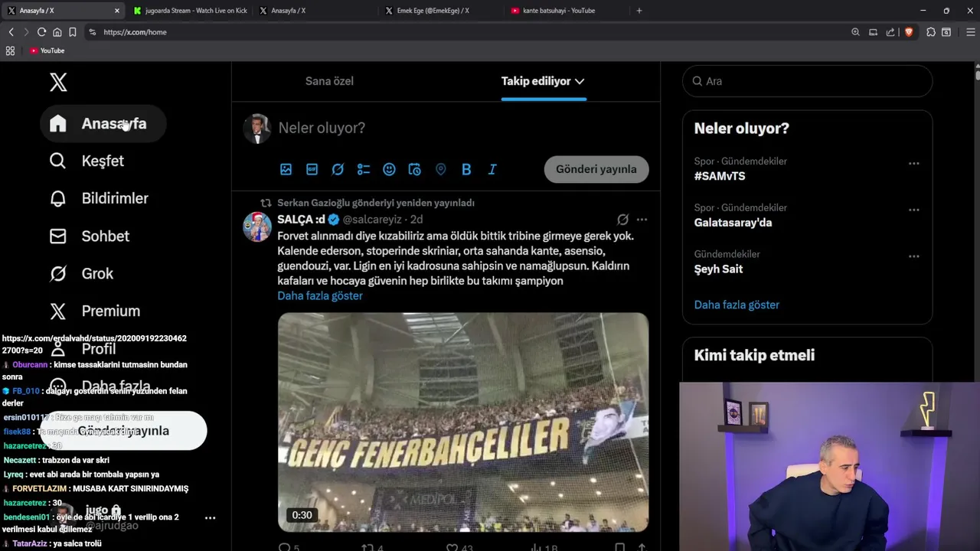Open a new browser tab
Viewport: 980px width, 551px height.
click(x=639, y=11)
